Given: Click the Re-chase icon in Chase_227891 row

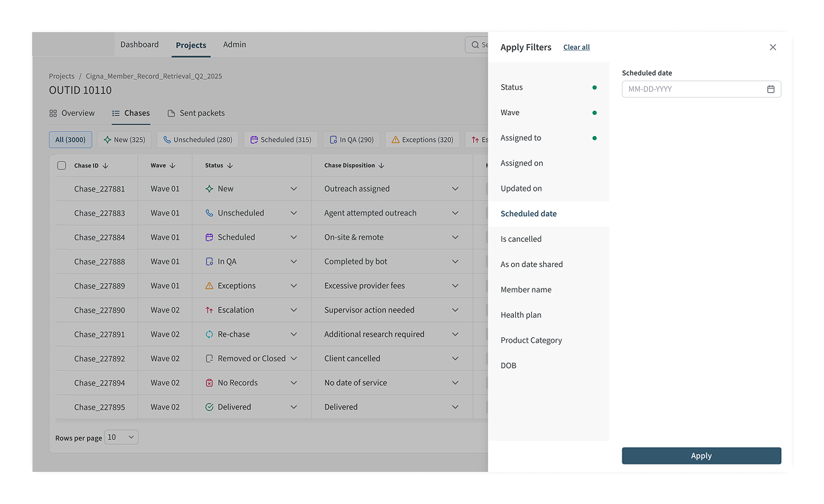Looking at the screenshot, I should [209, 334].
